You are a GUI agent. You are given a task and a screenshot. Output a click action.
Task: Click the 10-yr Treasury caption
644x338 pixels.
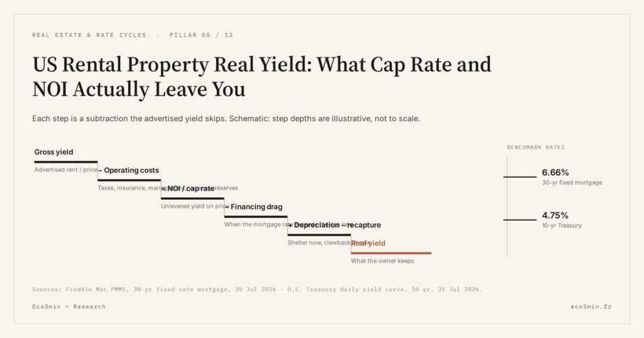[562, 225]
